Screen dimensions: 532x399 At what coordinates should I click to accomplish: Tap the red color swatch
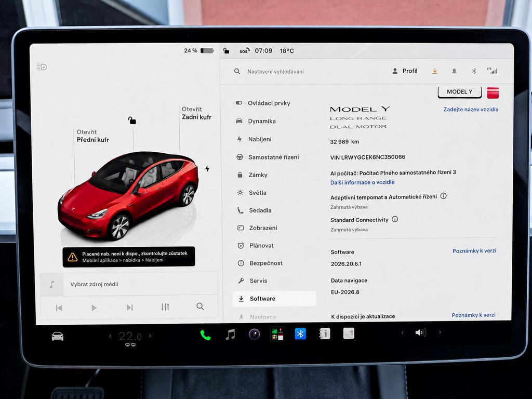(x=493, y=92)
